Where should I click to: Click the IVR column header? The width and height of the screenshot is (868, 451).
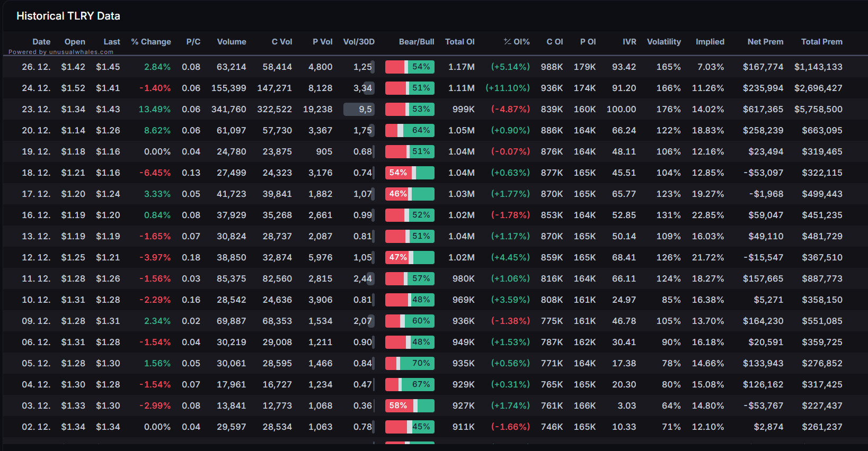point(630,42)
